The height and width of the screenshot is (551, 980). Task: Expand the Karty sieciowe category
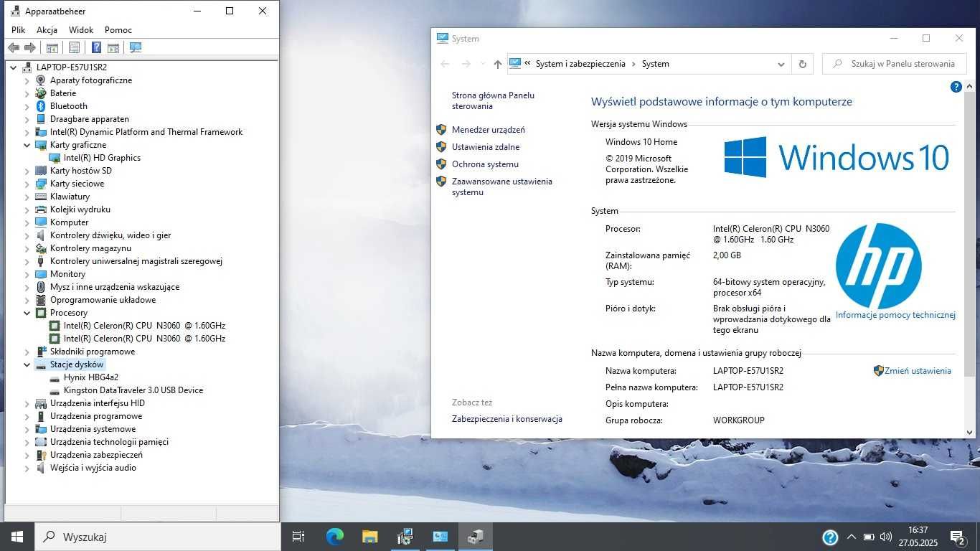[27, 184]
